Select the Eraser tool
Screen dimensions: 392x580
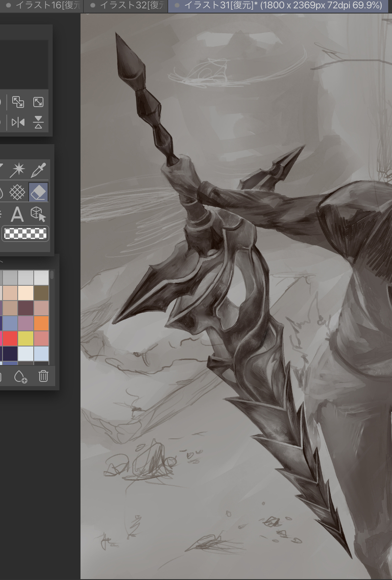point(38,192)
